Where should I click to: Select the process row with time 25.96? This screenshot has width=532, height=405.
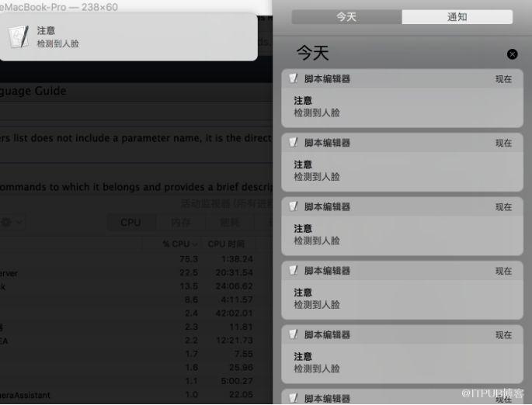tap(136, 368)
